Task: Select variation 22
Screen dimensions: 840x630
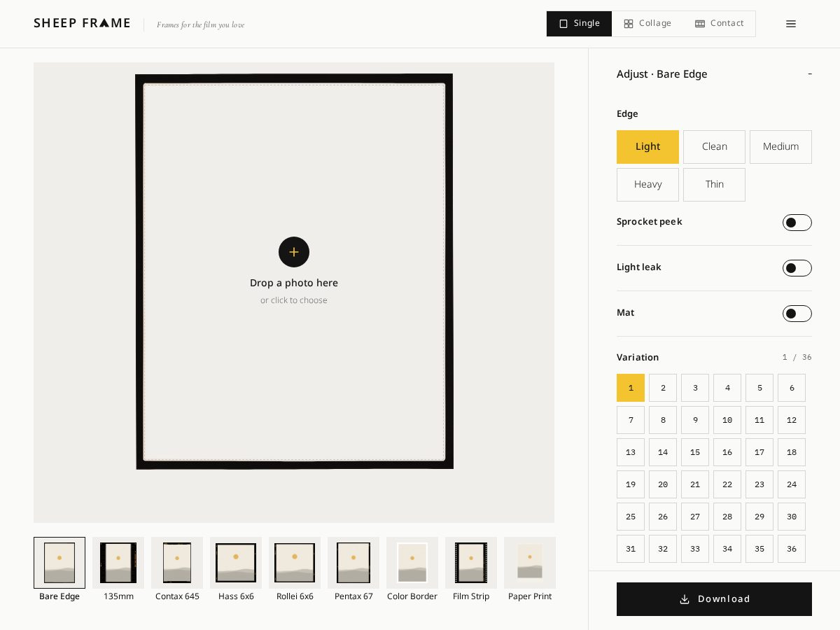Action: [x=727, y=484]
